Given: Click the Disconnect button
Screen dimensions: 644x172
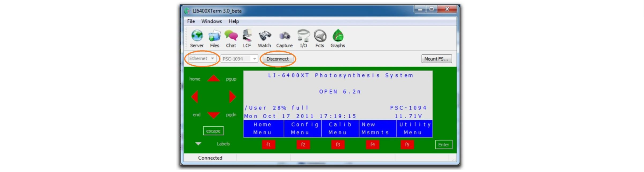Looking at the screenshot, I should pos(277,59).
